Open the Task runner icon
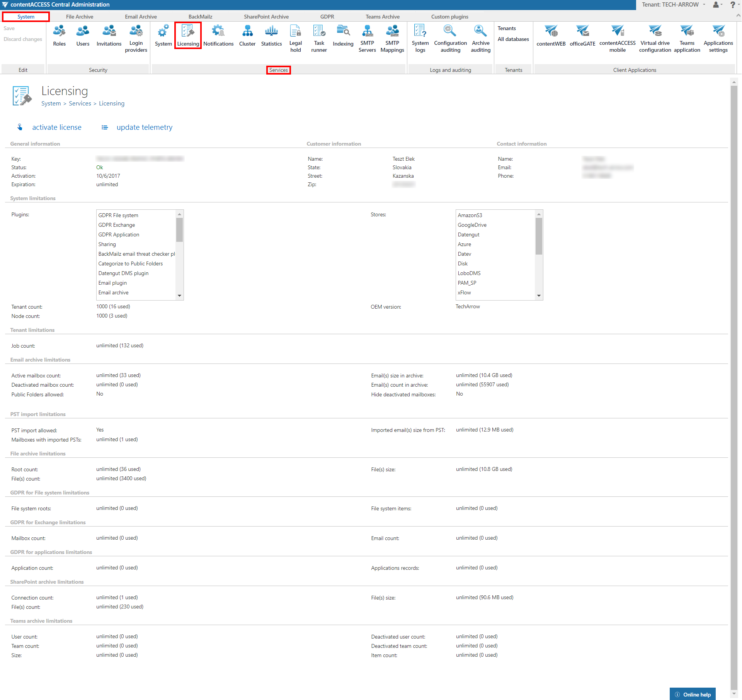The height and width of the screenshot is (700, 742). (319, 38)
